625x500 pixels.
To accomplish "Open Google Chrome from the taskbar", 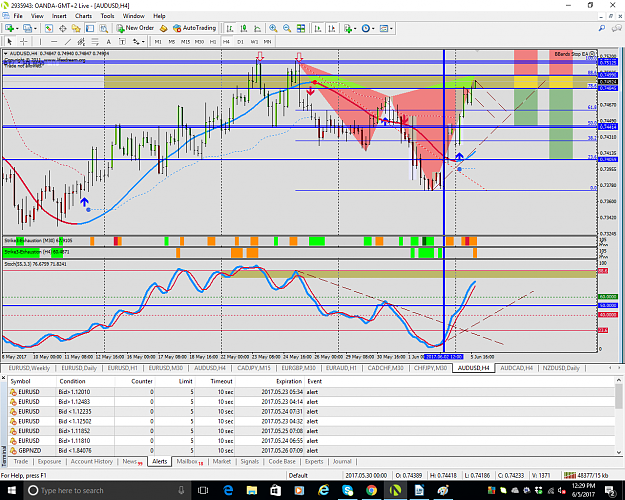I will [371, 490].
